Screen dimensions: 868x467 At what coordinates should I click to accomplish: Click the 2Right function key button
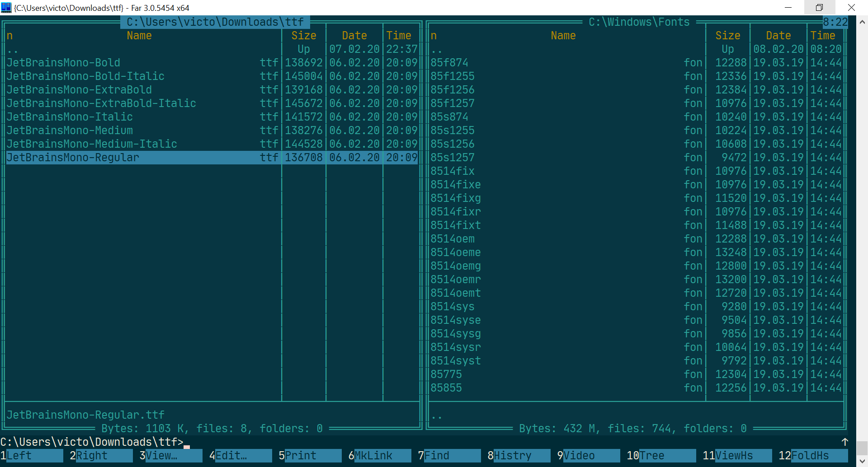[101, 455]
